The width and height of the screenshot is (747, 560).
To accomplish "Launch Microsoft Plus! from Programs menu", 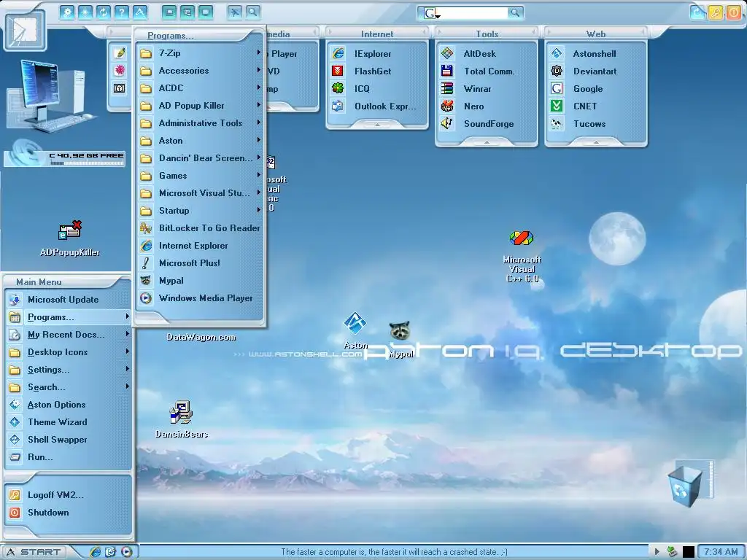I will (x=200, y=263).
